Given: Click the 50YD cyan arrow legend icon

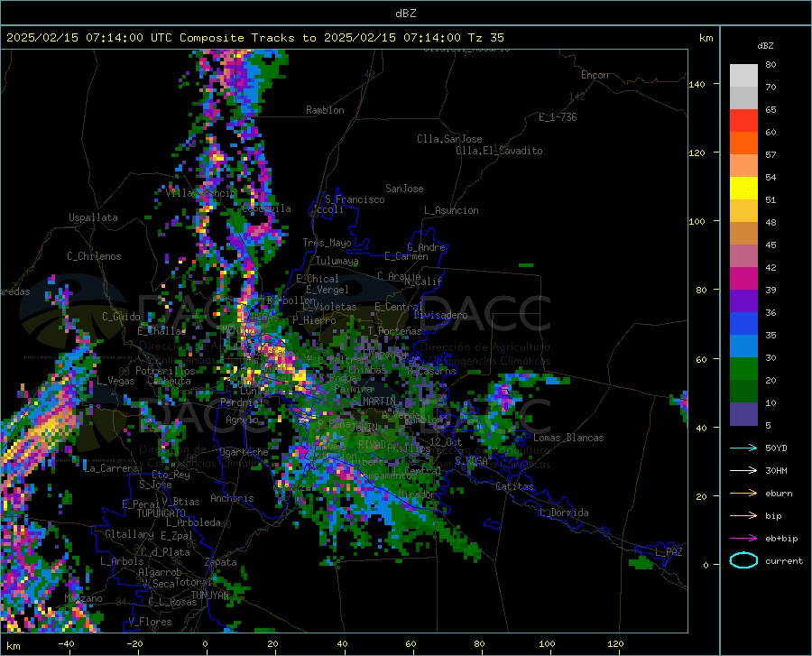Looking at the screenshot, I should (x=743, y=448).
